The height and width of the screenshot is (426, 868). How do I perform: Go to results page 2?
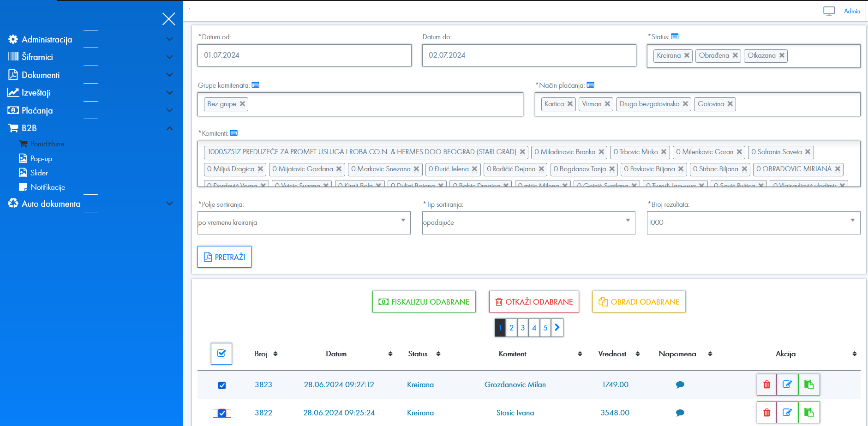pos(511,328)
